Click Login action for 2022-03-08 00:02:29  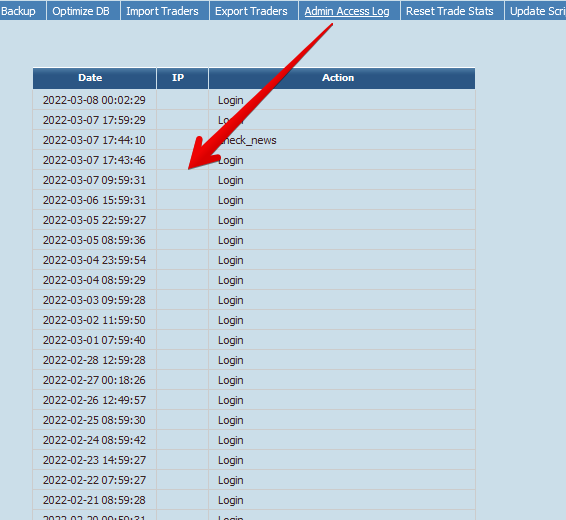[231, 100]
